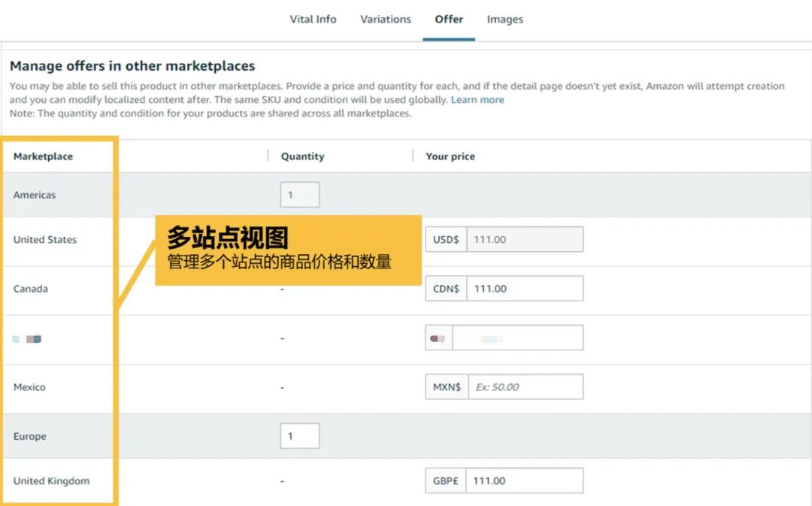This screenshot has height=506, width=812.
Task: Select the Americas quantity input field
Action: click(x=299, y=194)
